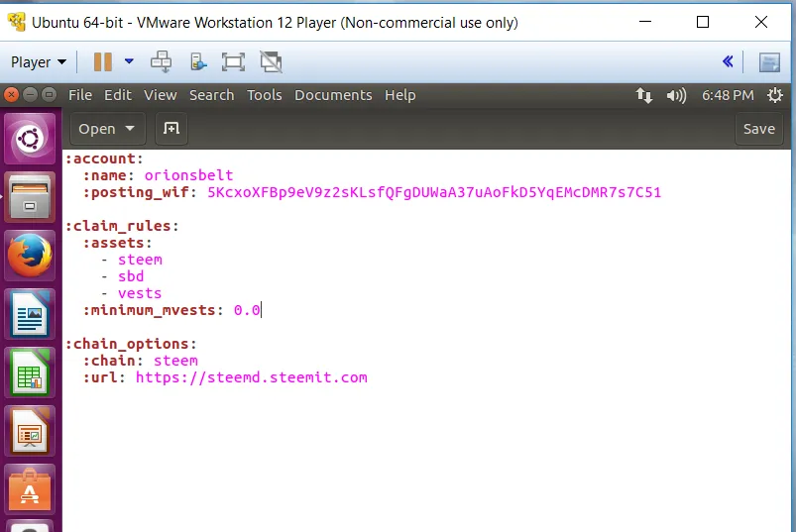The image size is (796, 532).
Task: Open the Player dropdown menu
Action: 39,61
